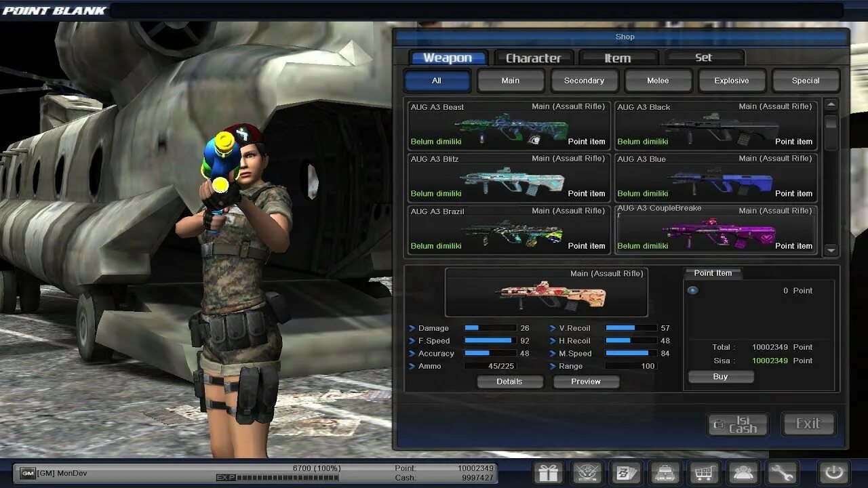
Task: Click the Point amount in bottom bar
Action: (x=475, y=468)
